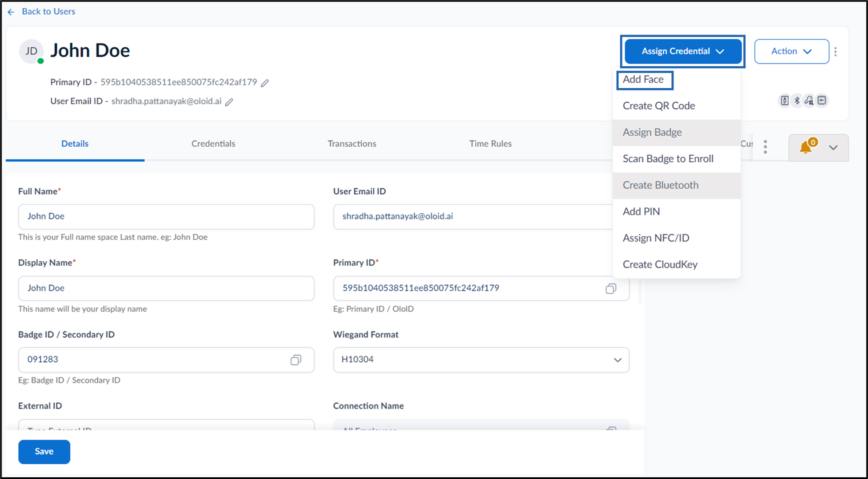868x479 pixels.
Task: Click the badge credential icon
Action: 784,101
